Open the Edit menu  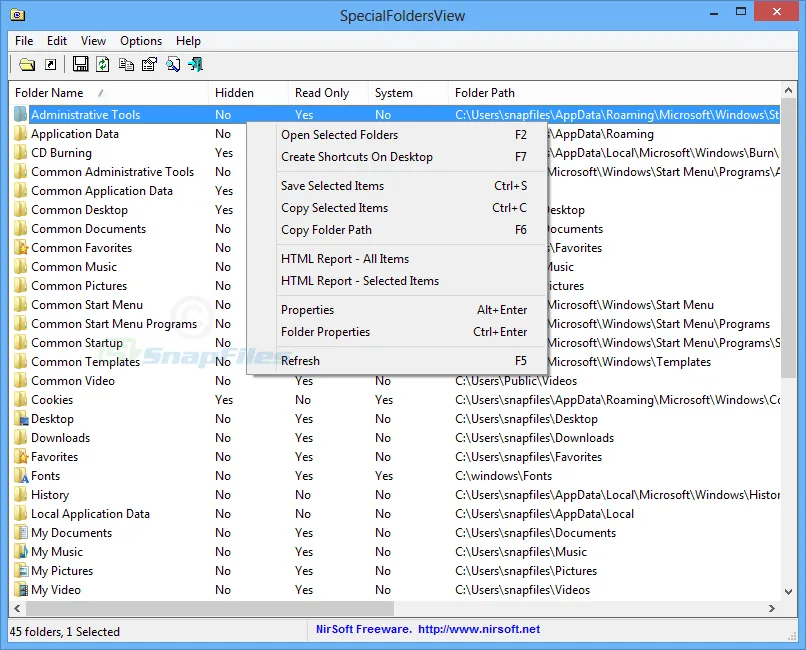[x=57, y=41]
